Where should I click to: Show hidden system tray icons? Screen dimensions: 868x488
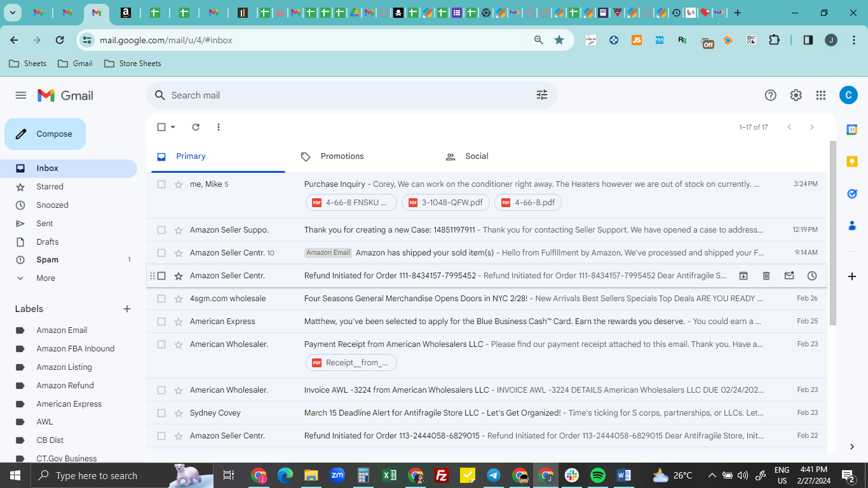click(x=712, y=475)
